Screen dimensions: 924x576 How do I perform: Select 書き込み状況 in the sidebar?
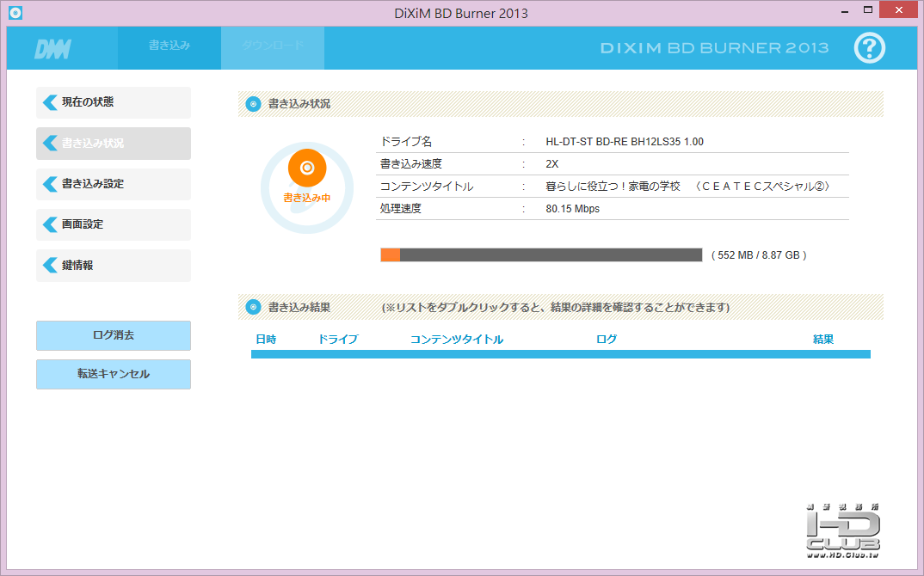[114, 143]
